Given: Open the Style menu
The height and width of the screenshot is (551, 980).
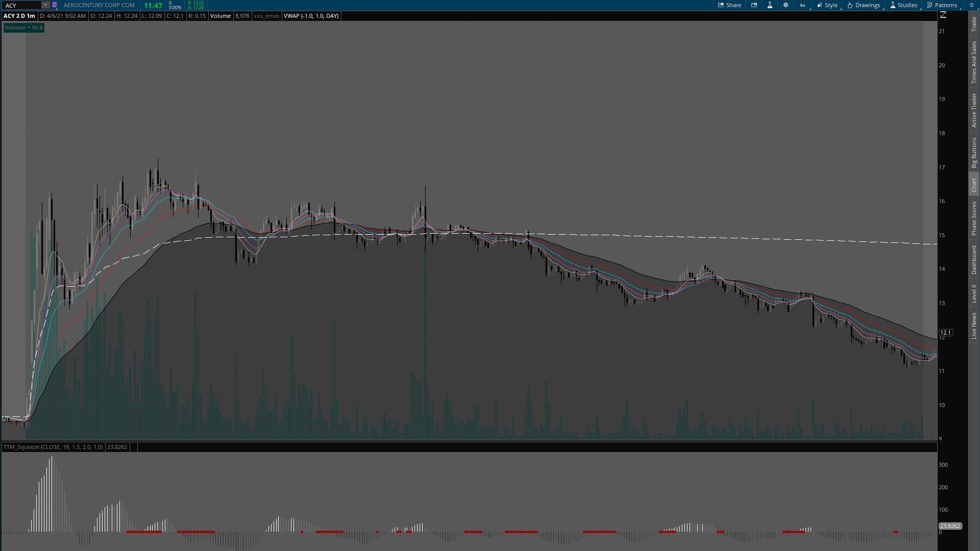Looking at the screenshot, I should point(827,5).
